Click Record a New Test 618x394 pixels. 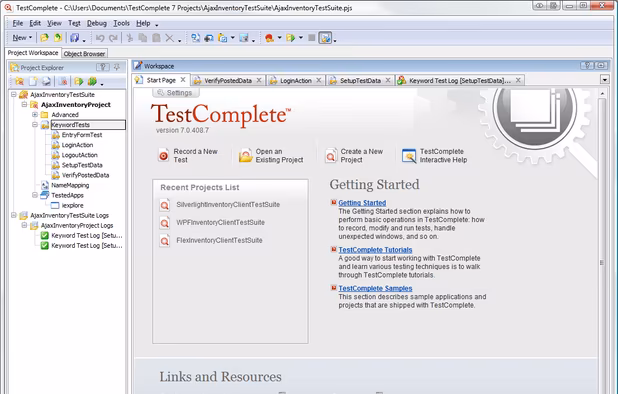click(x=188, y=156)
